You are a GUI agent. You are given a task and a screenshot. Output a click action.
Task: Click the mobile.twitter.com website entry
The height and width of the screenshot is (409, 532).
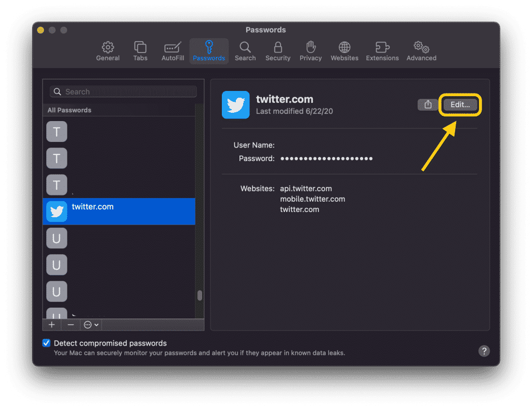click(312, 199)
